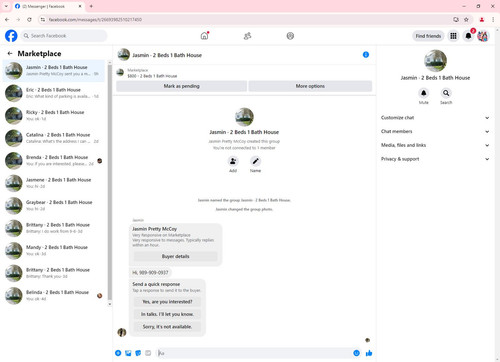Click the house photo in right panel
The height and width of the screenshot is (362, 500).
[435, 61]
